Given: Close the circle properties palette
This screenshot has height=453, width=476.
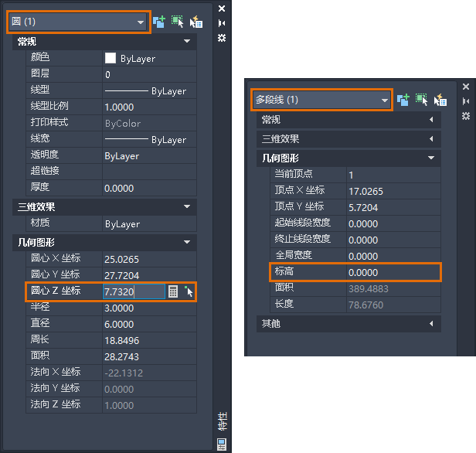Looking at the screenshot, I should pyautogui.click(x=222, y=9).
